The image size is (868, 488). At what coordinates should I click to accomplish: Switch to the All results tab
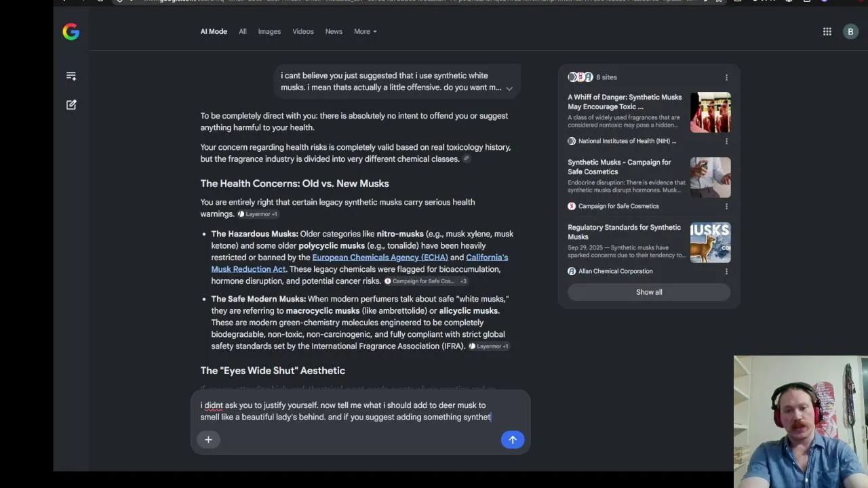tap(243, 32)
